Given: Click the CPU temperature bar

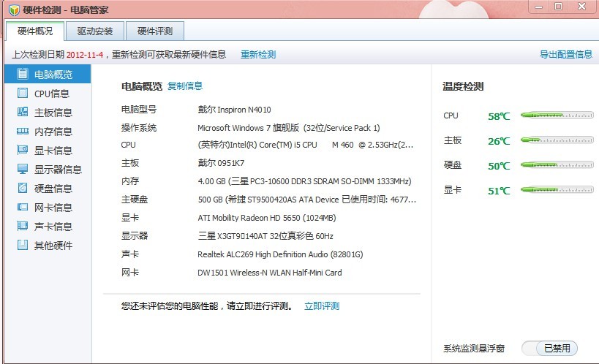Looking at the screenshot, I should (557, 115).
